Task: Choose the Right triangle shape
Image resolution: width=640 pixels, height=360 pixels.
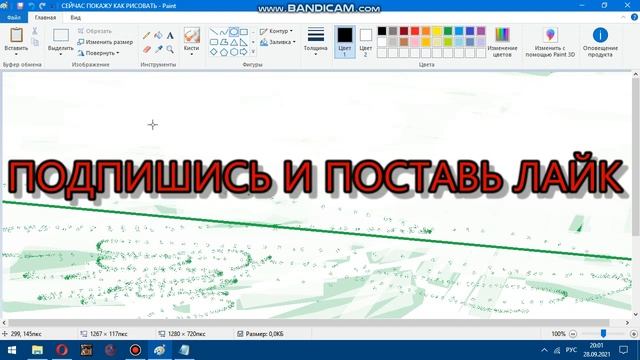Action: pyautogui.click(x=244, y=42)
